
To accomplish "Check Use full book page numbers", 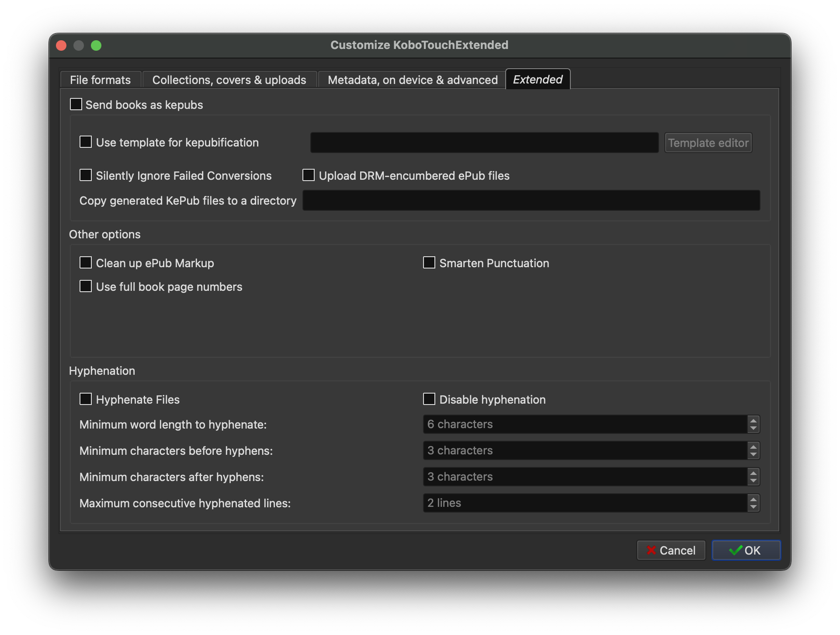I will 86,286.
